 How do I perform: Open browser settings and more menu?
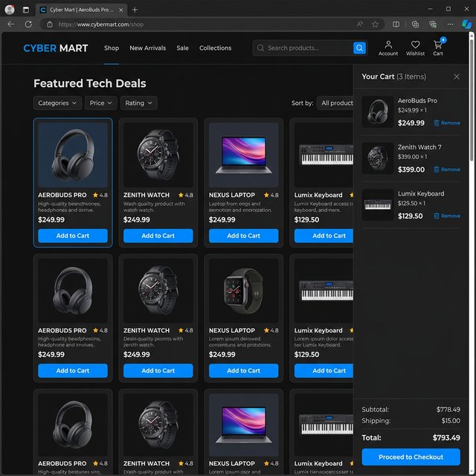click(450, 25)
